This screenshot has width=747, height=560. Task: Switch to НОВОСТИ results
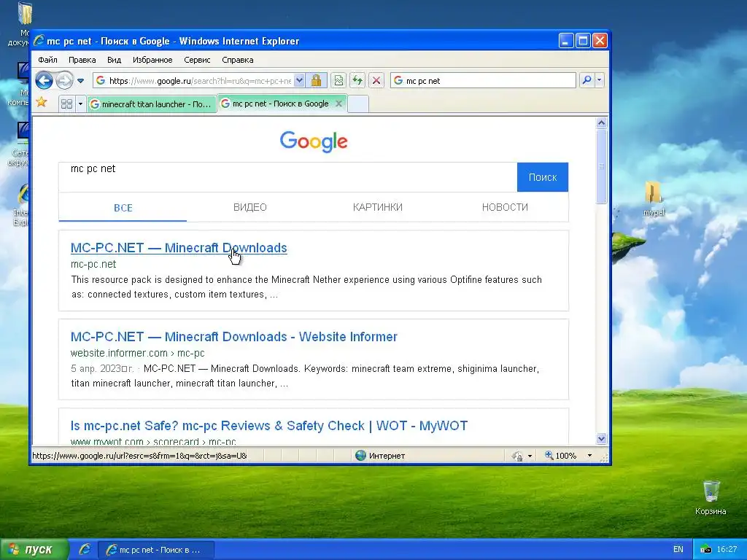(505, 207)
